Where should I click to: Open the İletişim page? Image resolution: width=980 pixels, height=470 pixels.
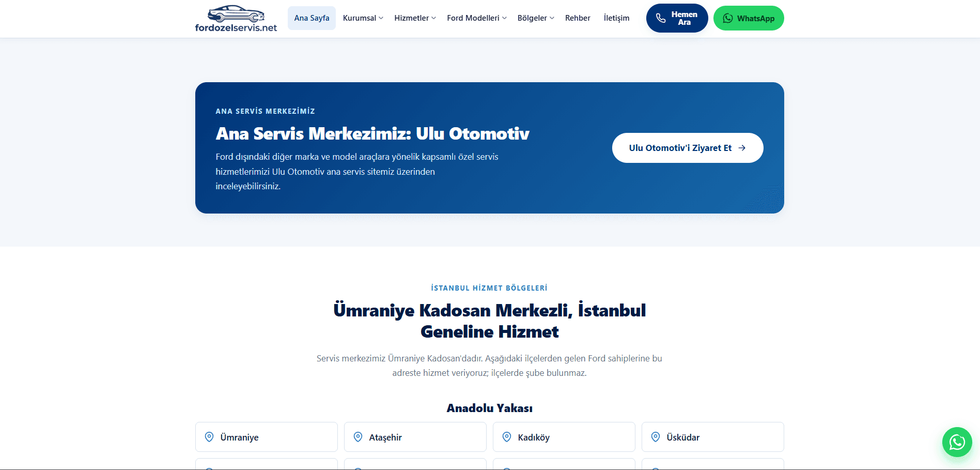pos(616,18)
